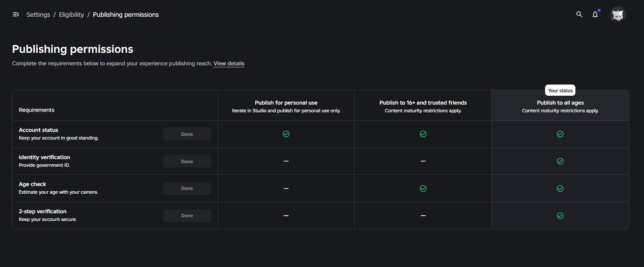Click Identity verification dash under 16+ column
The image size is (644, 267).
pyautogui.click(x=423, y=161)
